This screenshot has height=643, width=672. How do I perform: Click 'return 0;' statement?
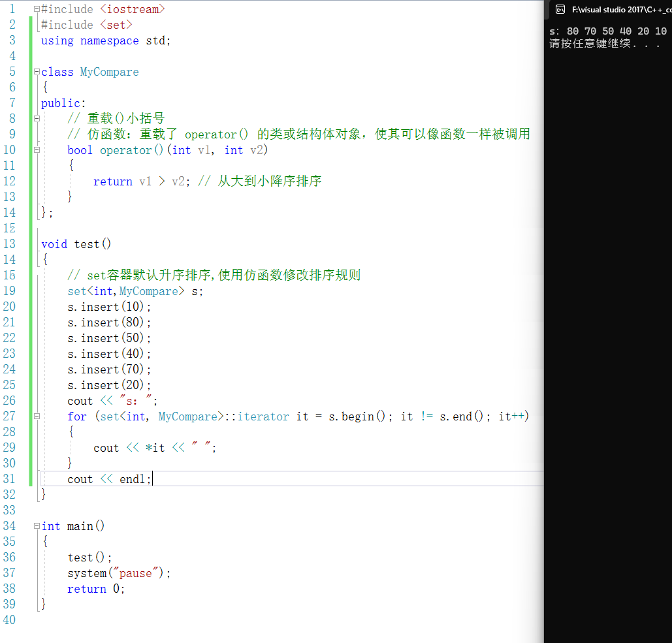96,589
